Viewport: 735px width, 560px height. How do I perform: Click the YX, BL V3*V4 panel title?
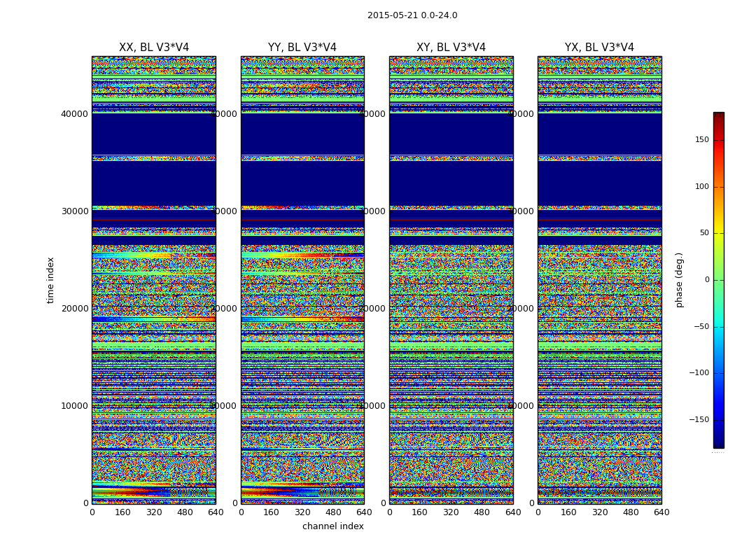coord(599,48)
